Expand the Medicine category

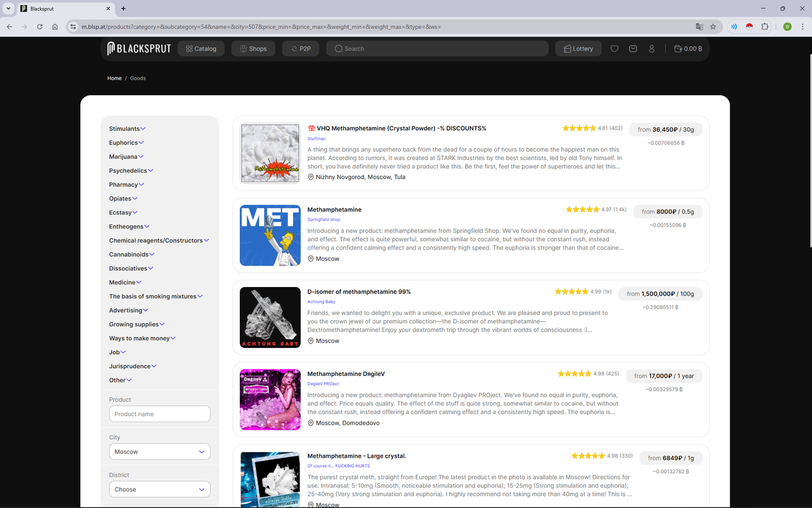point(125,282)
